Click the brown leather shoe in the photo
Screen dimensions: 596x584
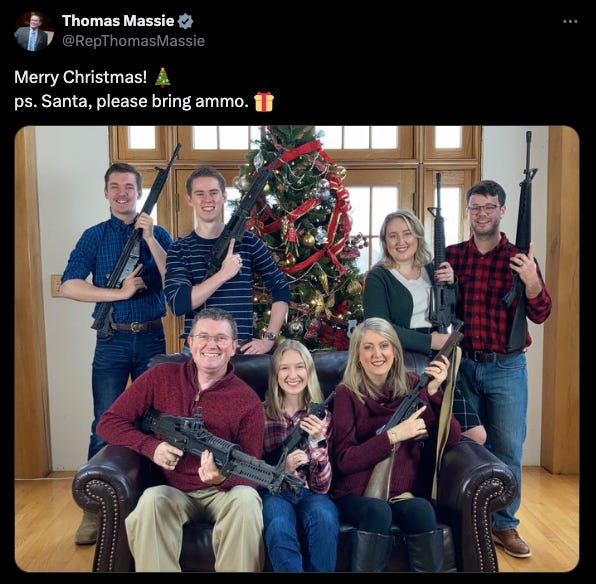coord(512,542)
